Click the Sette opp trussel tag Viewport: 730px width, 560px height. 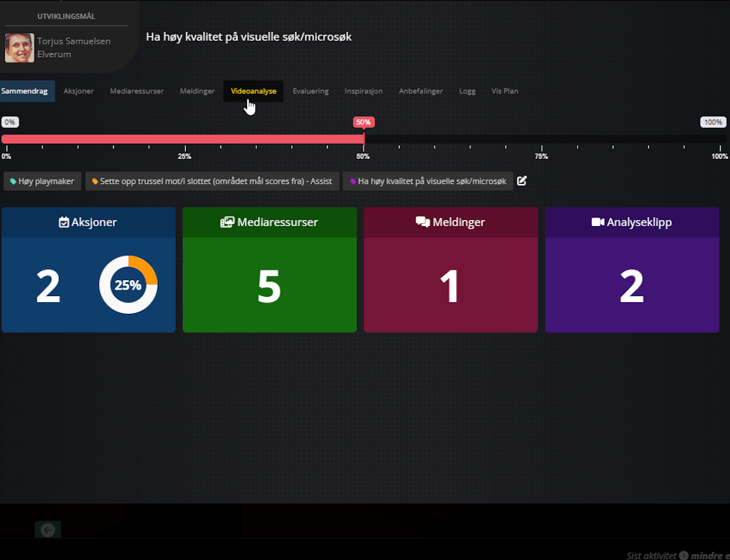coord(212,181)
